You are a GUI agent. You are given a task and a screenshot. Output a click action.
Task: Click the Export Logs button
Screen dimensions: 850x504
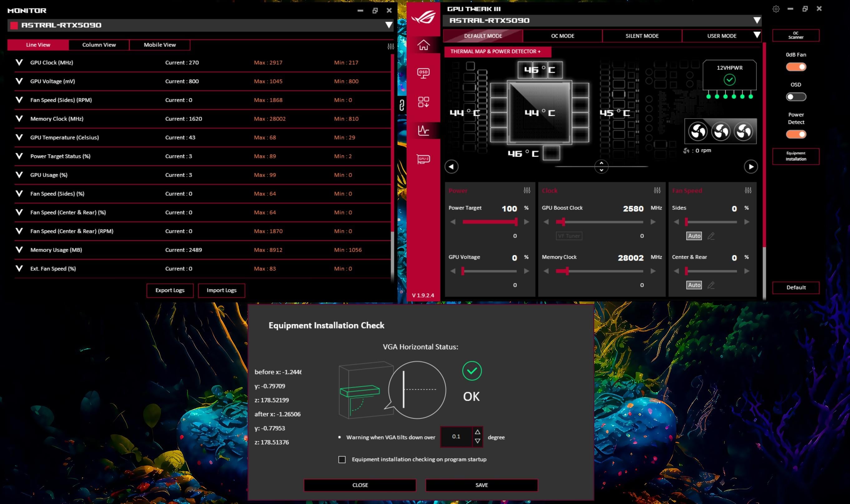pyautogui.click(x=170, y=290)
